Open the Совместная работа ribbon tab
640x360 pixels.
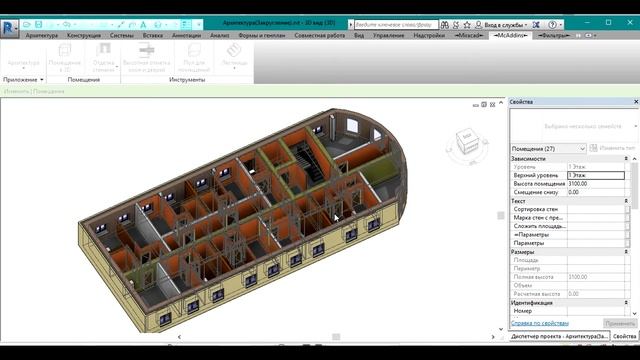pos(320,36)
